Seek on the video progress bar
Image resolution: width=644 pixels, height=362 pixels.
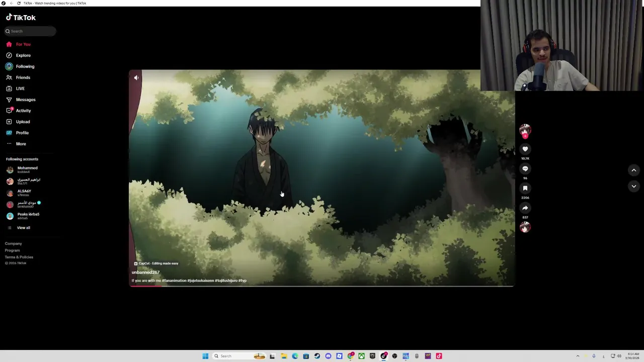321,286
